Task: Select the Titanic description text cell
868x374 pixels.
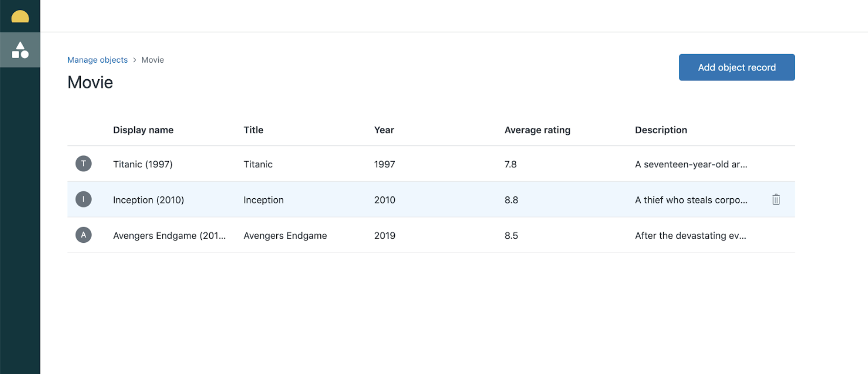Action: tap(691, 164)
